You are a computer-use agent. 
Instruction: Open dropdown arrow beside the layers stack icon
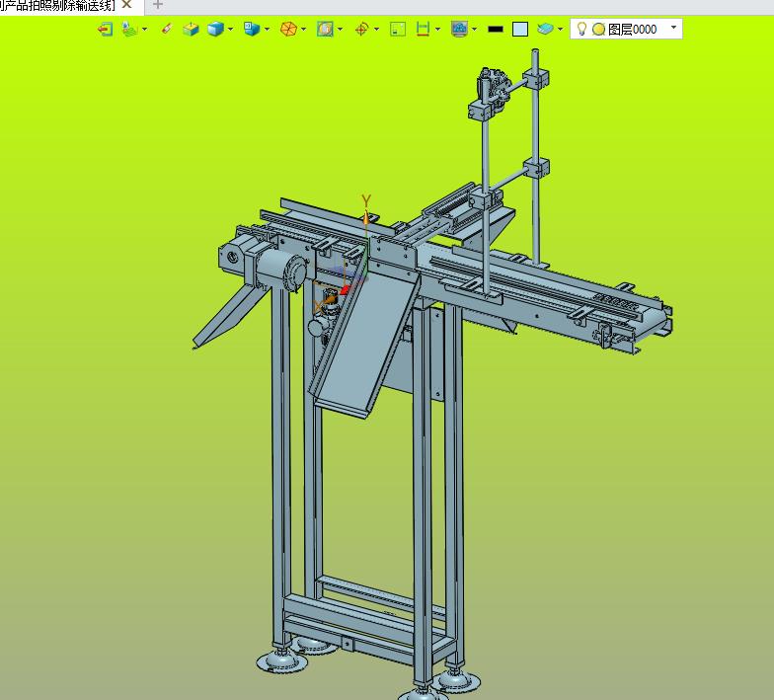tap(561, 30)
